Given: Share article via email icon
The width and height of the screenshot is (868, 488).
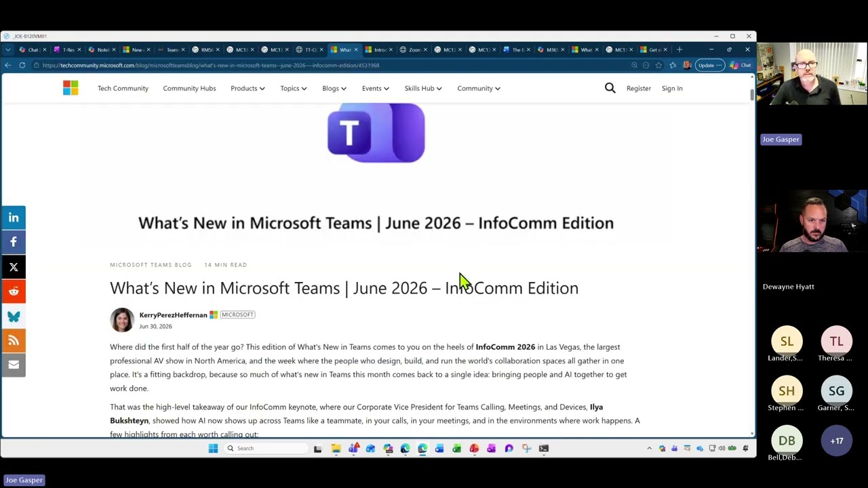Looking at the screenshot, I should [x=14, y=365].
